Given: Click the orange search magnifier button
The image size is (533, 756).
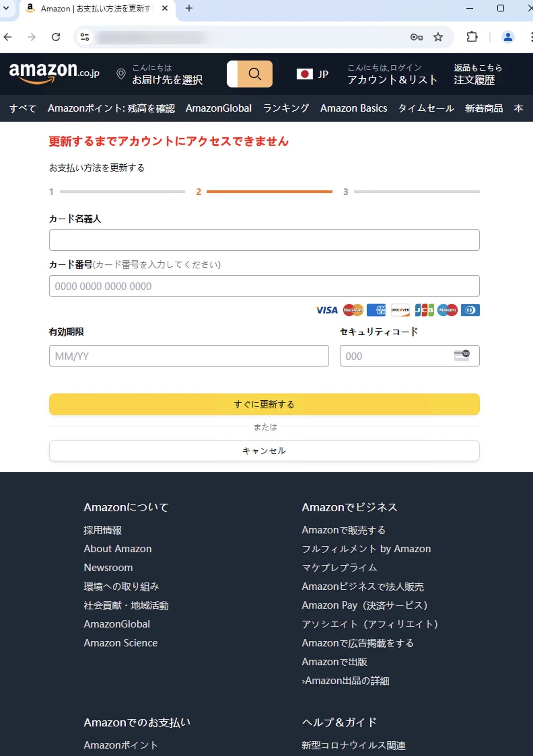Looking at the screenshot, I should (254, 74).
